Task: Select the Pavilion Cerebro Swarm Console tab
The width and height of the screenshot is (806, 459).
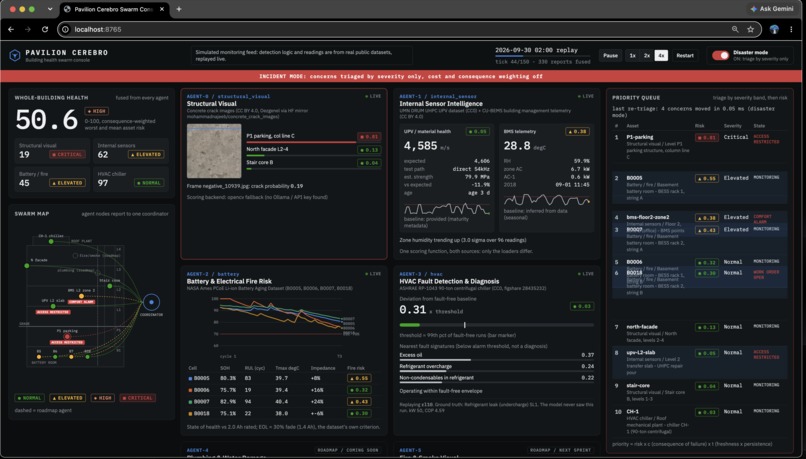Action: [114, 9]
